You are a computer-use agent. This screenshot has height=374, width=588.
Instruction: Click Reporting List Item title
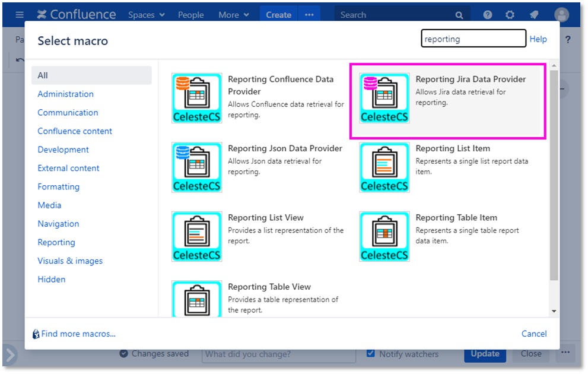pyautogui.click(x=453, y=148)
